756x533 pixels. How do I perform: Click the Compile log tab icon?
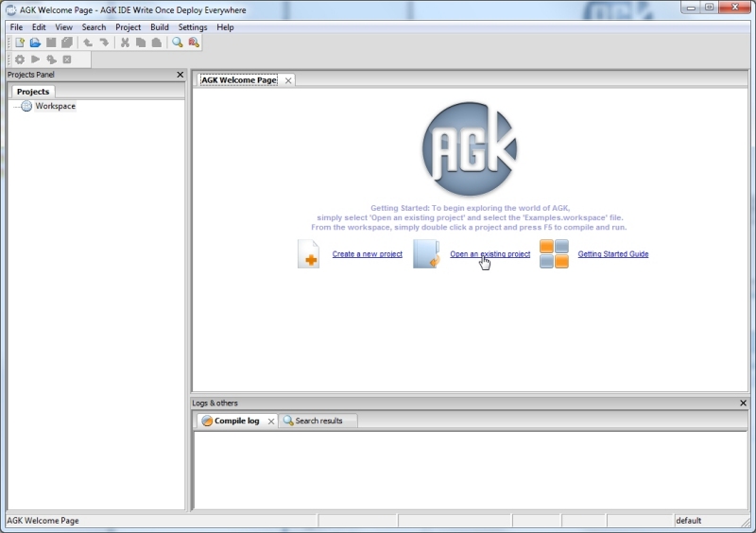click(x=207, y=421)
